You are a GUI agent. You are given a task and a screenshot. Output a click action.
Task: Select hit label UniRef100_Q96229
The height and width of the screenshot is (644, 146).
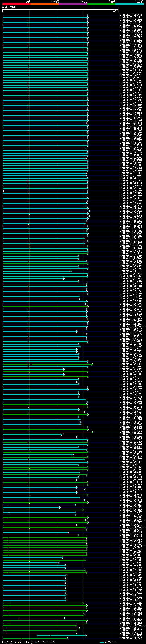coord(131,392)
